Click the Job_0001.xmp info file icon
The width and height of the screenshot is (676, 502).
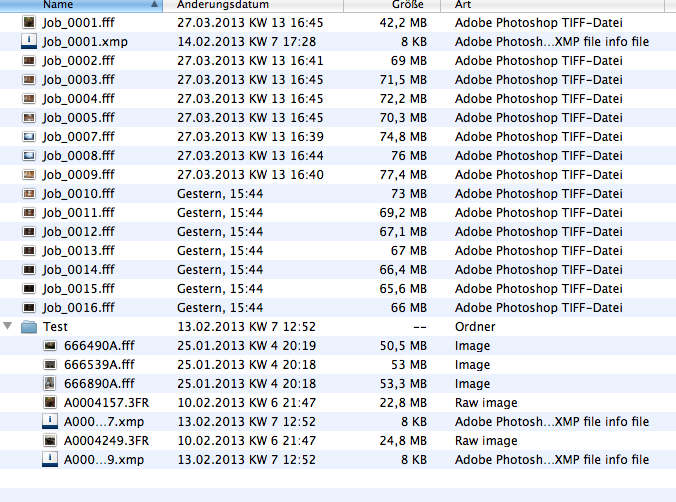pos(30,41)
